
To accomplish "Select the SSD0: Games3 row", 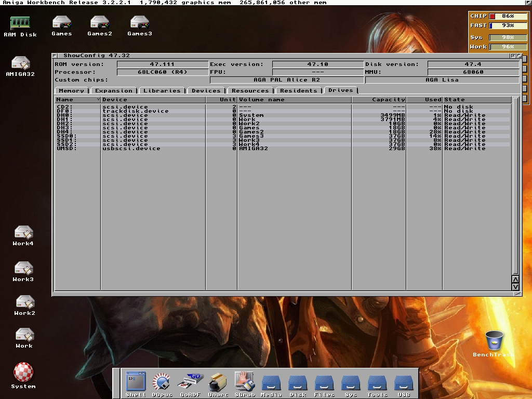I will point(283,136).
